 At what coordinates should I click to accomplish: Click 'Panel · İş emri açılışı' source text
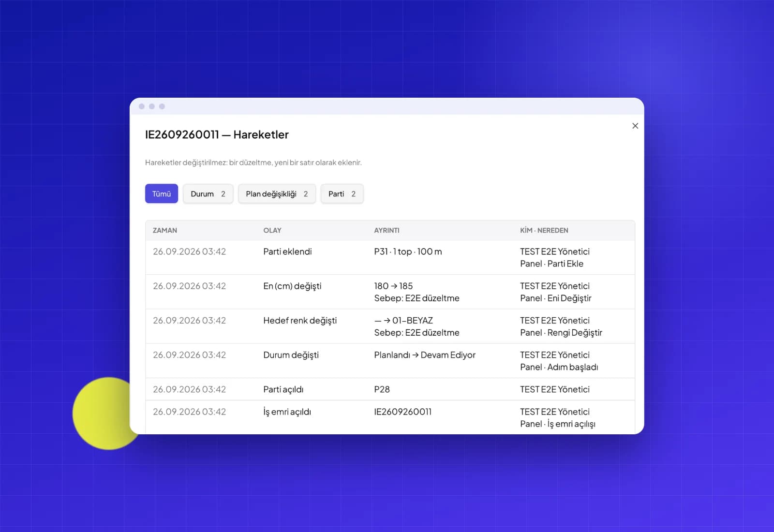click(x=557, y=424)
